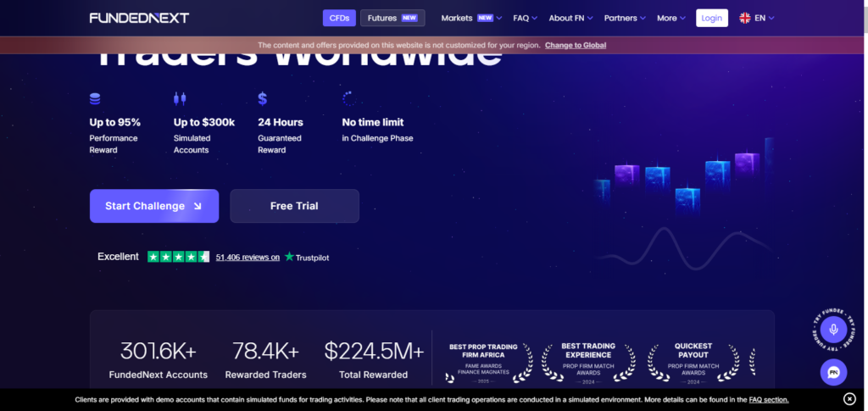Open the 51,406 reviews on link
Screen dimensions: 868x411
248,258
